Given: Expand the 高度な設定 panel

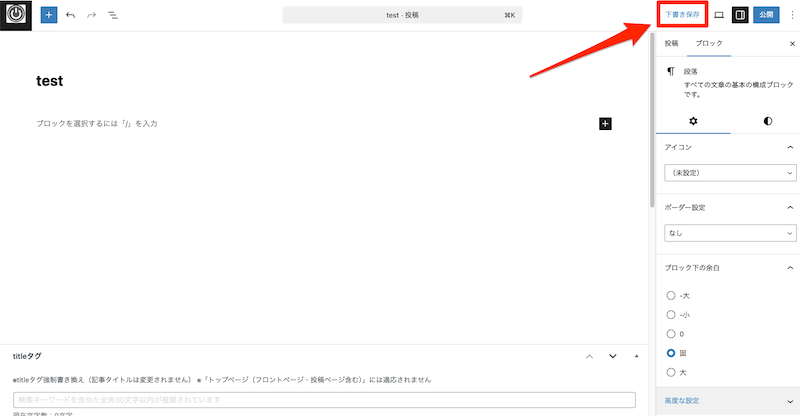Looking at the screenshot, I should coord(728,401).
